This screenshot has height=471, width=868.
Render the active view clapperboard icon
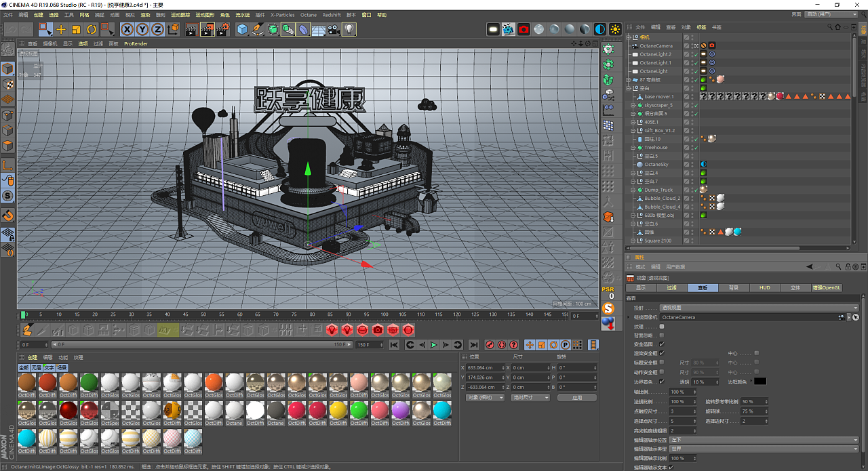(191, 29)
